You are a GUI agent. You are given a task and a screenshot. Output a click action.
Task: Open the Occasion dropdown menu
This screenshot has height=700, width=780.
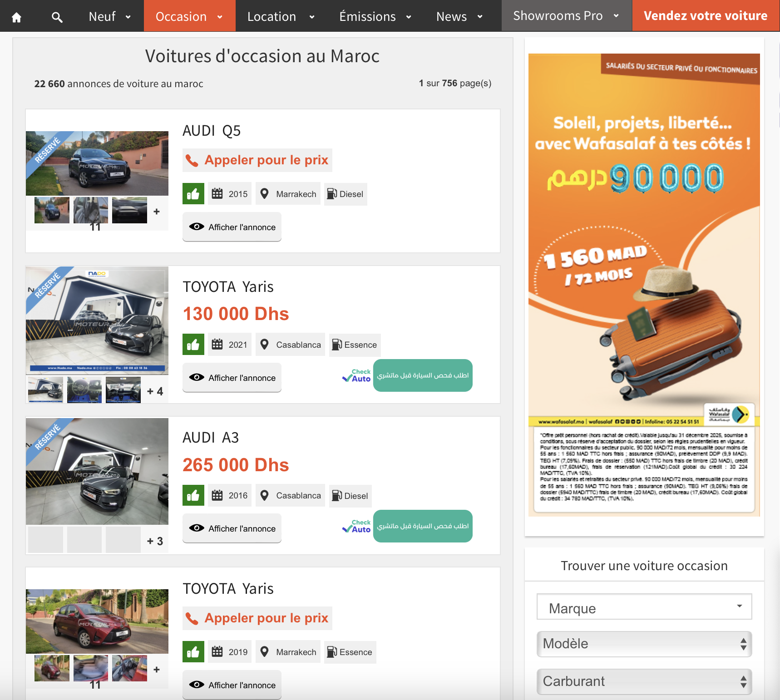coord(190,16)
